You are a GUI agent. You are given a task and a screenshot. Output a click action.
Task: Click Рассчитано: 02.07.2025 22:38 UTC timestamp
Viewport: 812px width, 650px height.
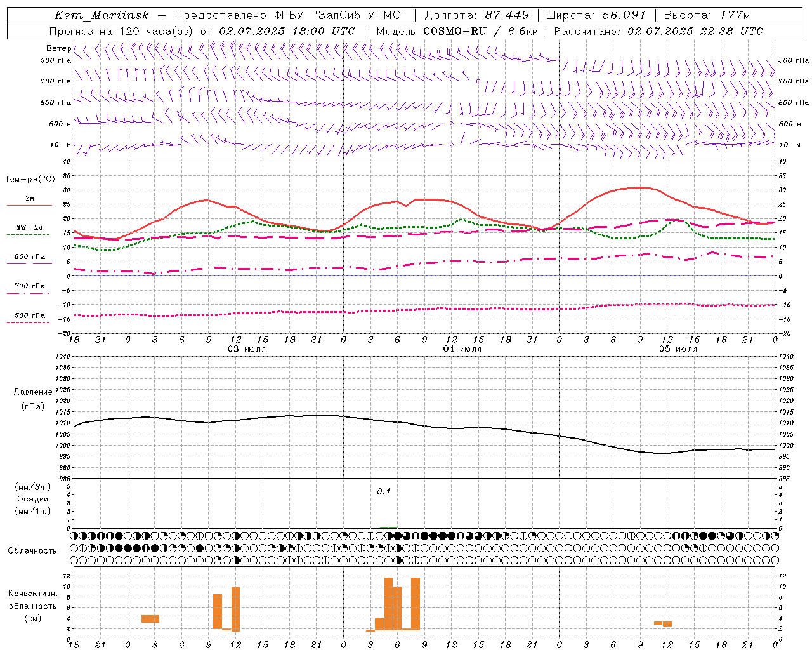[658, 31]
